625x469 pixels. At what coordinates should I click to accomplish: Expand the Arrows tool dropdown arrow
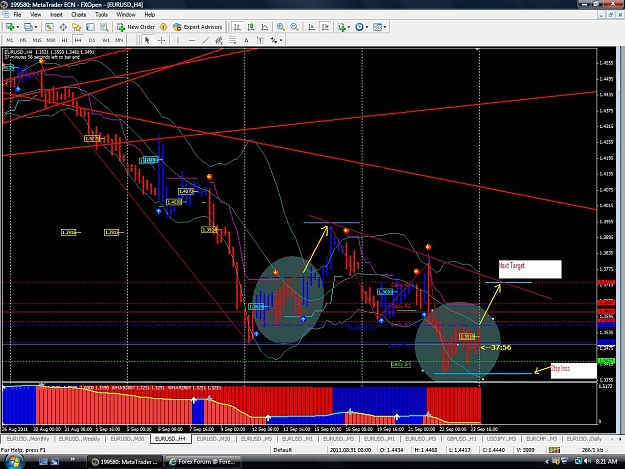(281, 40)
